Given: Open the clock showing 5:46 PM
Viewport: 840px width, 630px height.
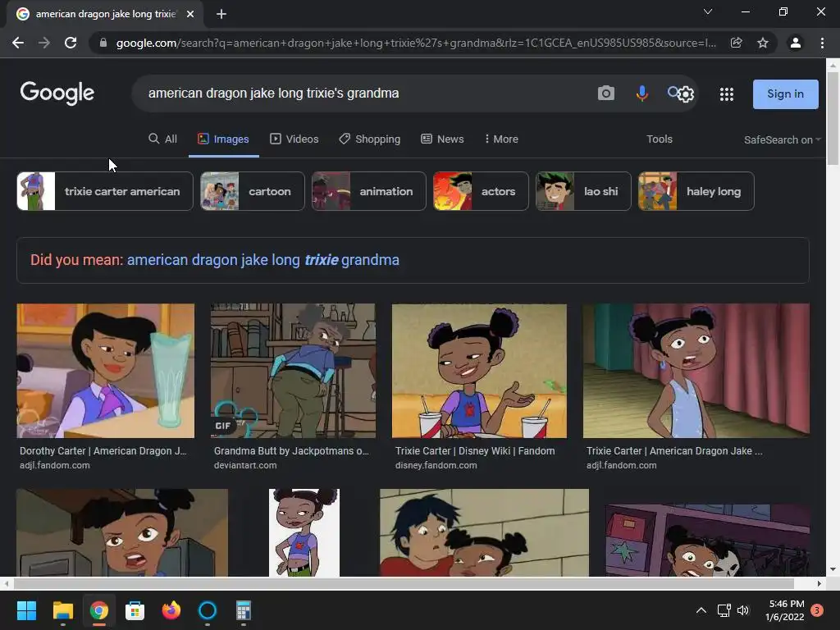Looking at the screenshot, I should click(x=785, y=610).
